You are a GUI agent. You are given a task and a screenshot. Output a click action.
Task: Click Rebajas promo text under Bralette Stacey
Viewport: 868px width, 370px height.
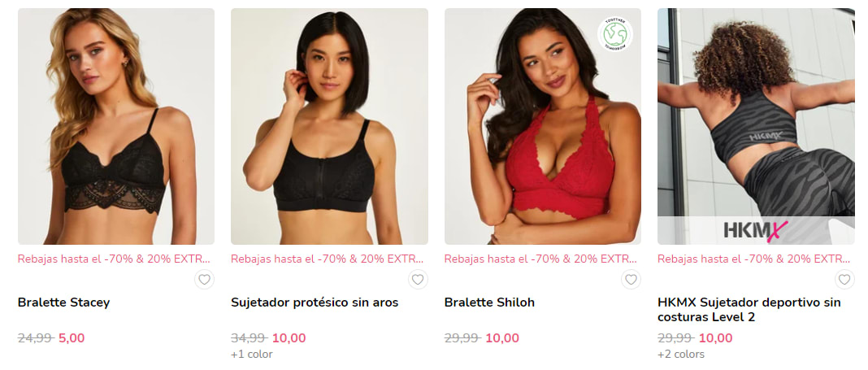click(x=115, y=259)
